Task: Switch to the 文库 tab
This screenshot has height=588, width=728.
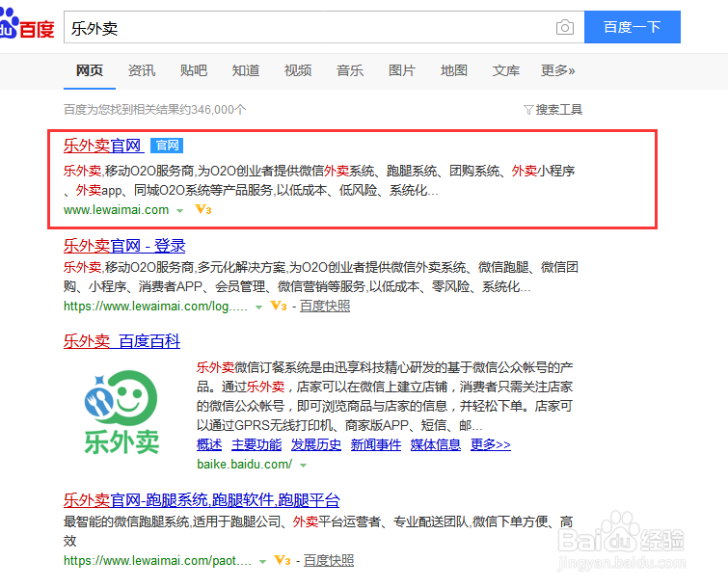Action: [x=505, y=70]
